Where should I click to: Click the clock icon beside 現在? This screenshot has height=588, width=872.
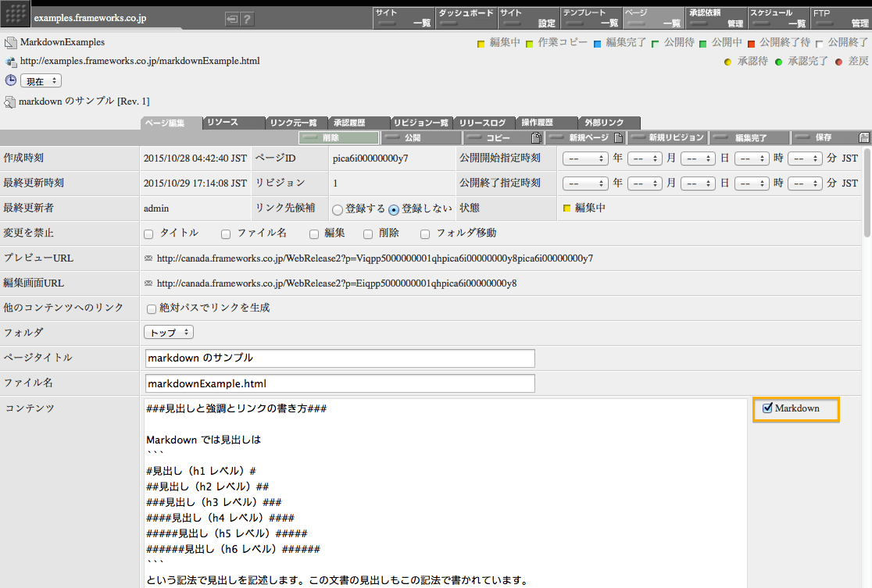click(11, 80)
